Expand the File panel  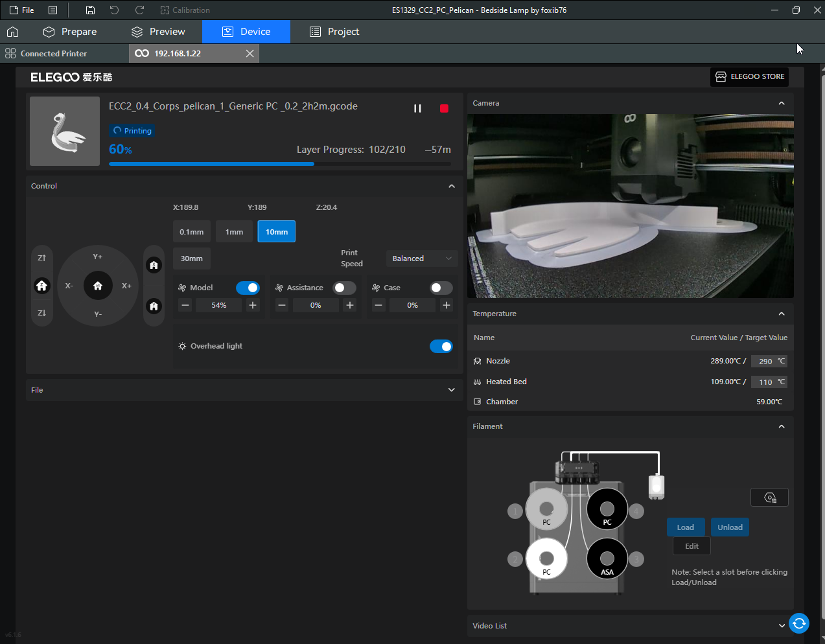coord(452,390)
